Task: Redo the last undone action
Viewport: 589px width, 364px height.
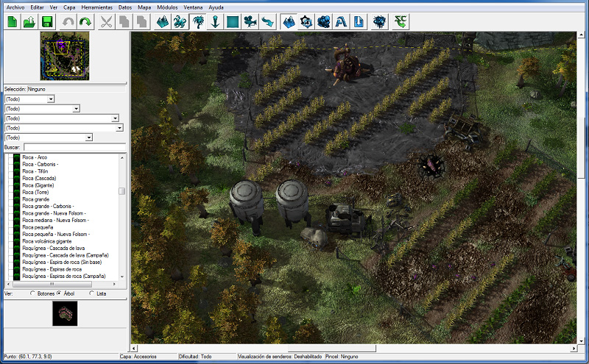Action: click(x=85, y=22)
